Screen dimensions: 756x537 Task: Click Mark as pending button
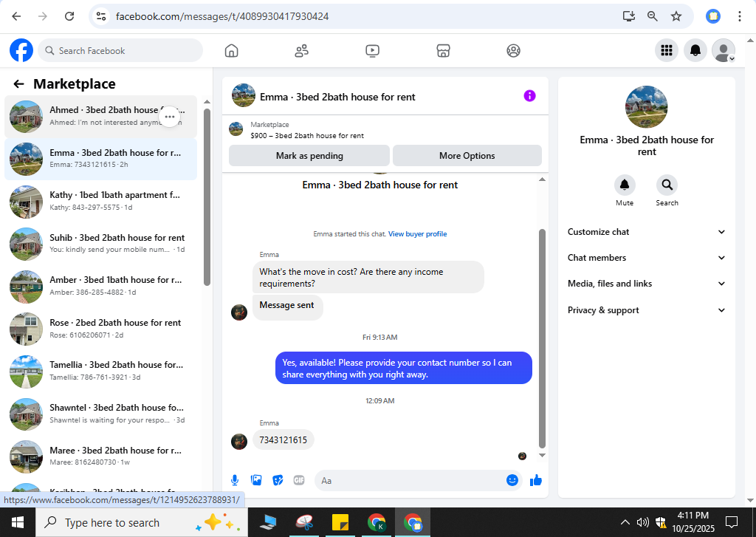click(x=309, y=156)
